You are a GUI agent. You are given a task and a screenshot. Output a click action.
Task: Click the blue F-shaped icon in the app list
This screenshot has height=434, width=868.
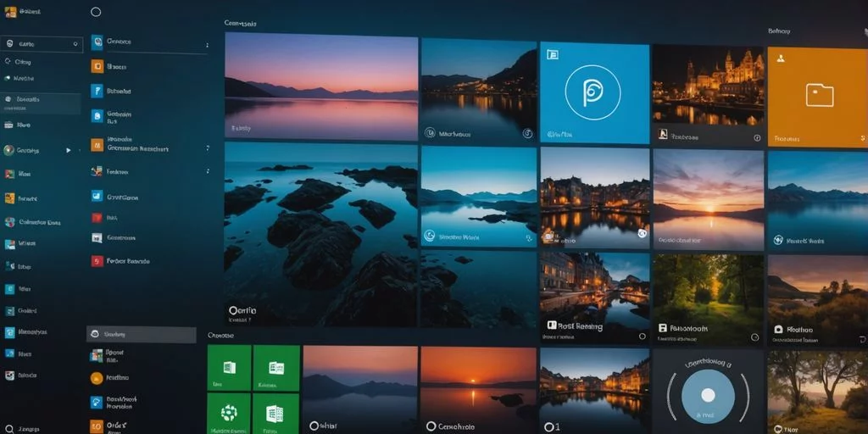[97, 91]
